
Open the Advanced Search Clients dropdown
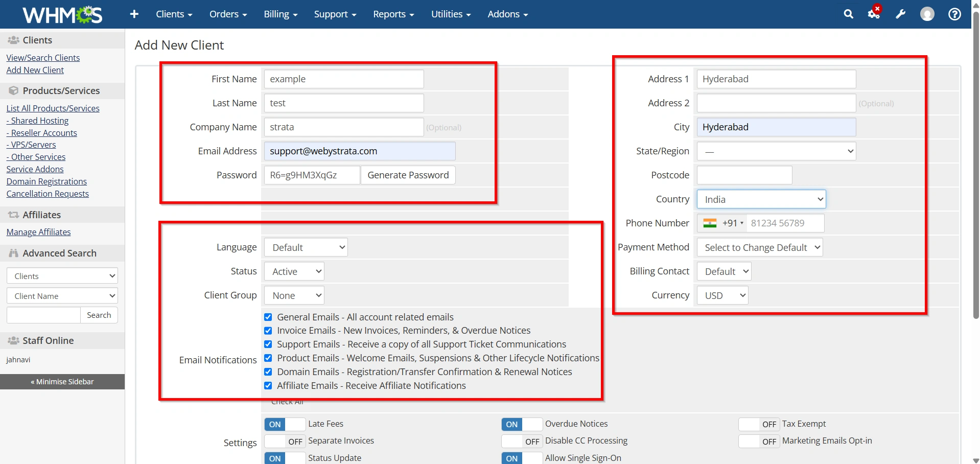[x=62, y=276]
